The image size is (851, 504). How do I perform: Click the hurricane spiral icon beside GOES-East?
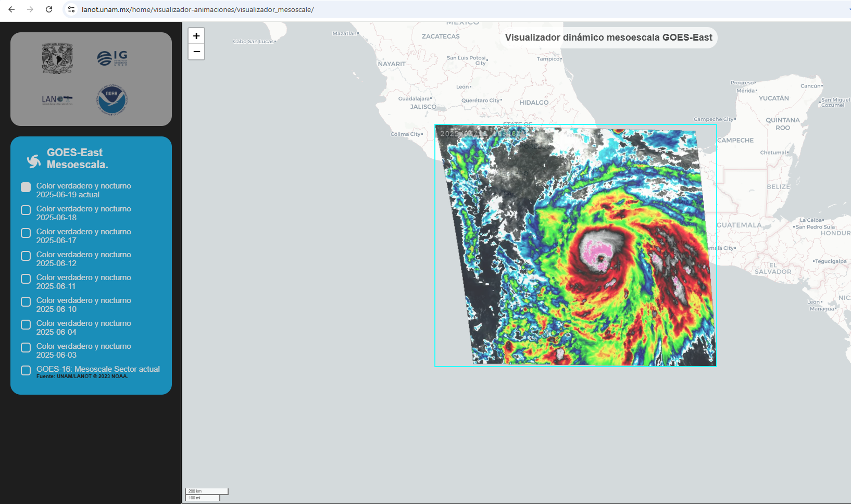click(34, 161)
